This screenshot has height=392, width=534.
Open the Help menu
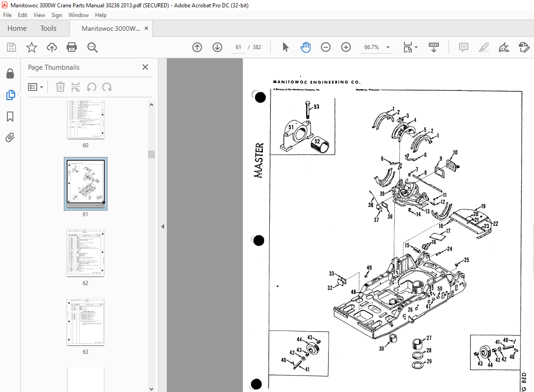(101, 15)
